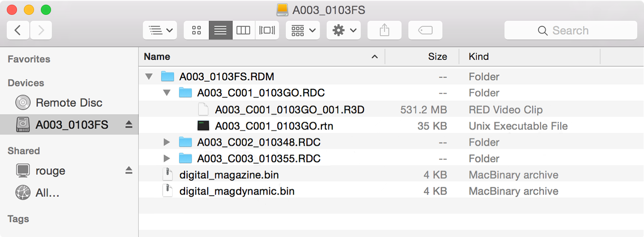
Task: Expand the A003_C002_010348.RDC folder
Action: coord(167,142)
